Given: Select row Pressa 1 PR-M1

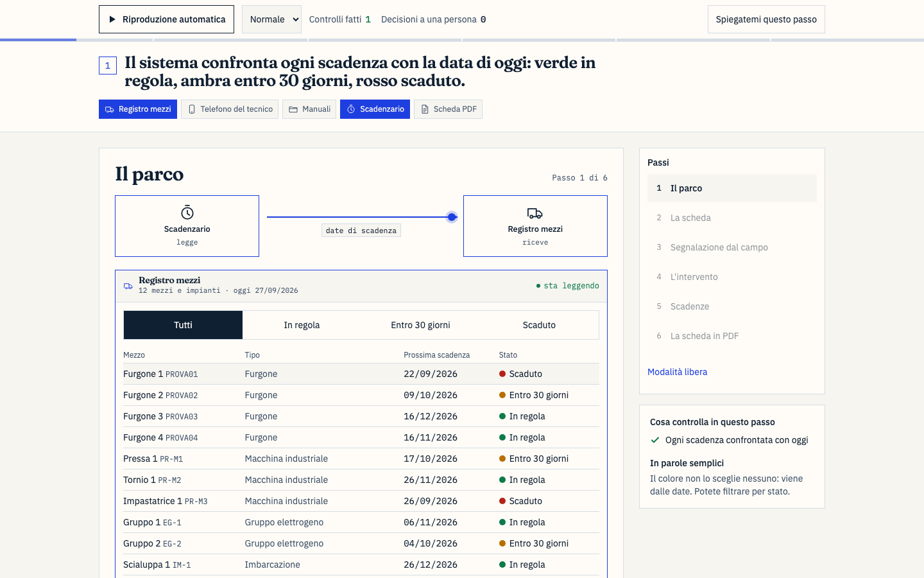Looking at the screenshot, I should [361, 459].
